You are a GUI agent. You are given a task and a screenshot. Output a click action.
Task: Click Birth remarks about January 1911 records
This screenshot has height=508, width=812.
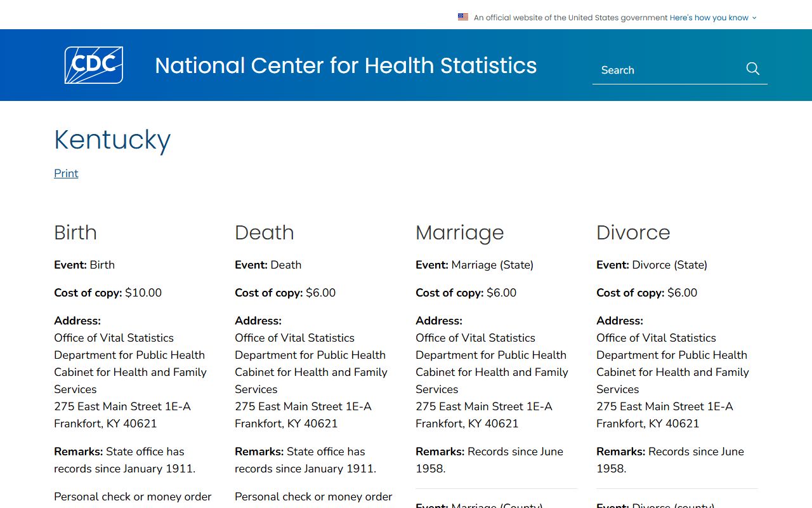125,460
